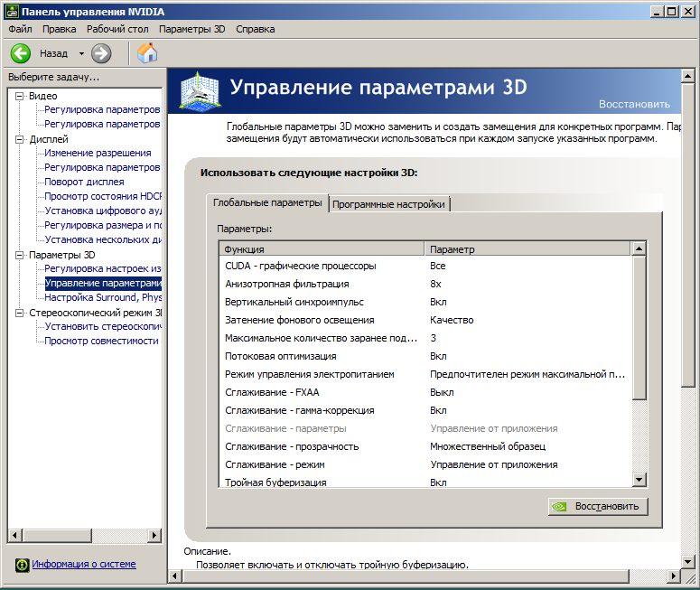Viewport: 700px width, 590px height.
Task: Open the Back history dropdown arrow
Action: tap(81, 53)
